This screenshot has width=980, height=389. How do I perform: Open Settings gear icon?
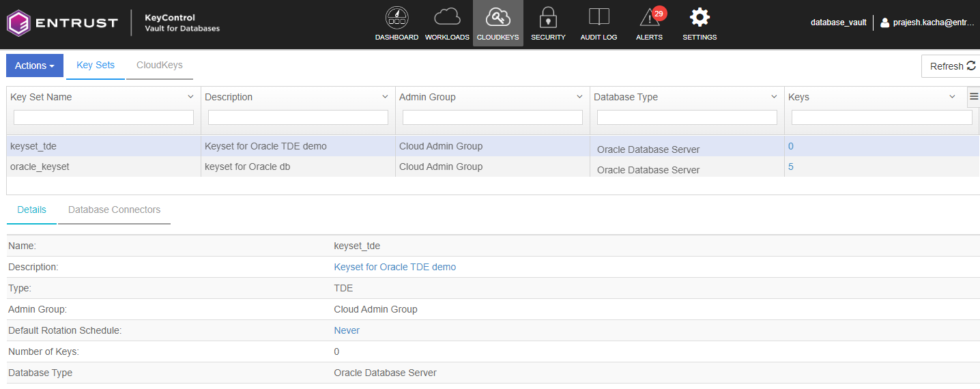tap(700, 18)
